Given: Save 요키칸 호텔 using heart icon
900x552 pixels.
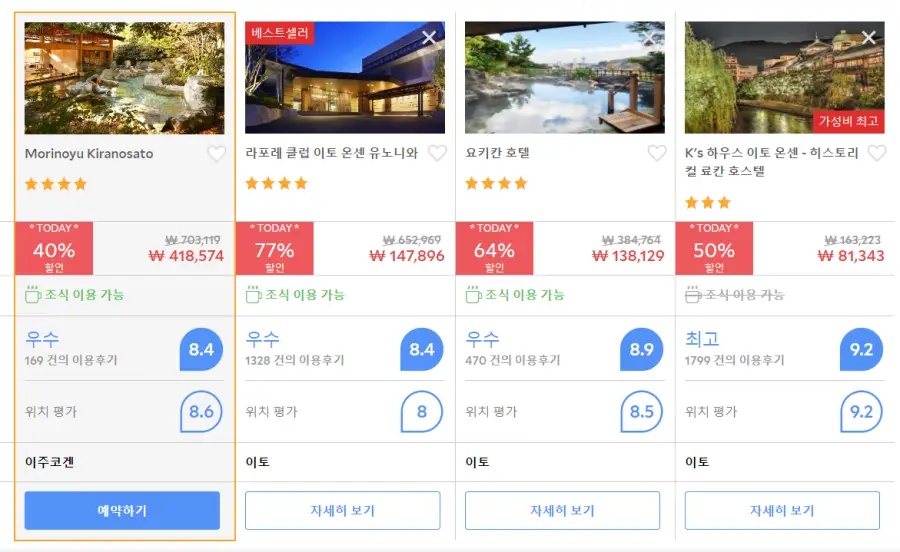Looking at the screenshot, I should click(x=657, y=153).
